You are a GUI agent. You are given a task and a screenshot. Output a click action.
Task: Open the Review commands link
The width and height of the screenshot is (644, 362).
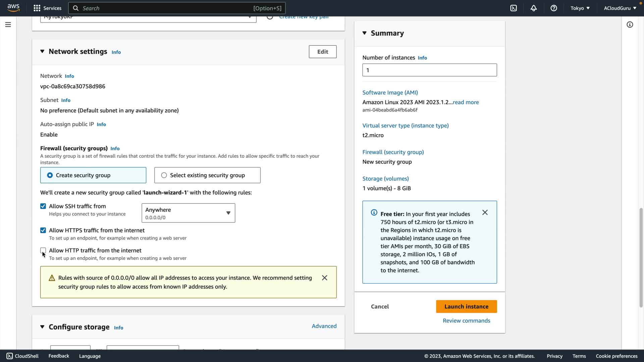click(466, 321)
